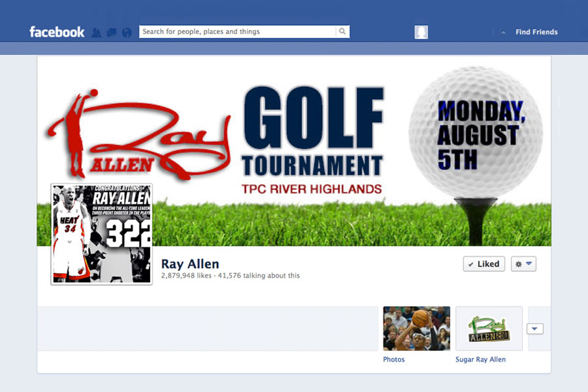Open the Photos thumbnail image
The width and height of the screenshot is (588, 392).
(x=416, y=328)
